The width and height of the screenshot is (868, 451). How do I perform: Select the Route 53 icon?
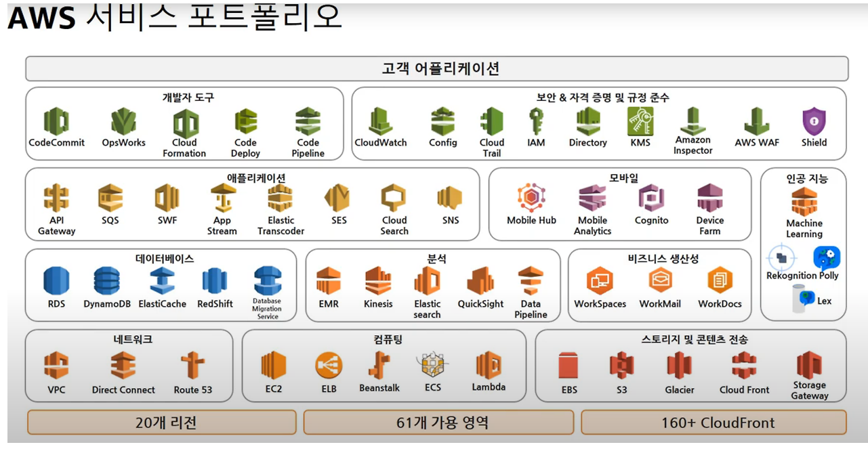(192, 366)
